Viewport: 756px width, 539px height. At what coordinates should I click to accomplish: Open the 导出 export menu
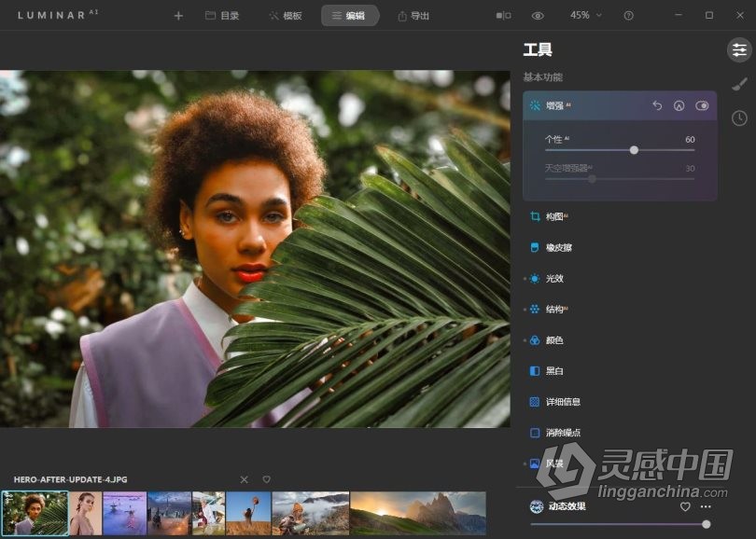pyautogui.click(x=413, y=16)
